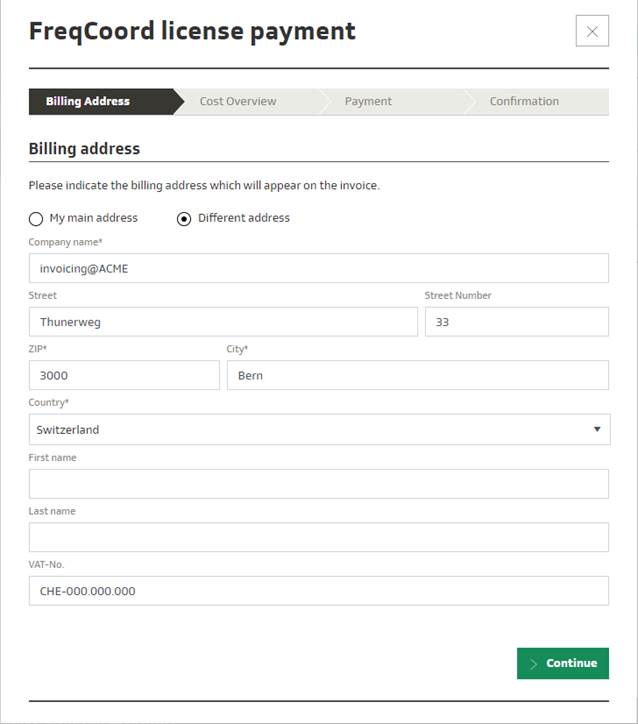Select the 'My main address' radio button
638x724 pixels.
[x=37, y=219]
